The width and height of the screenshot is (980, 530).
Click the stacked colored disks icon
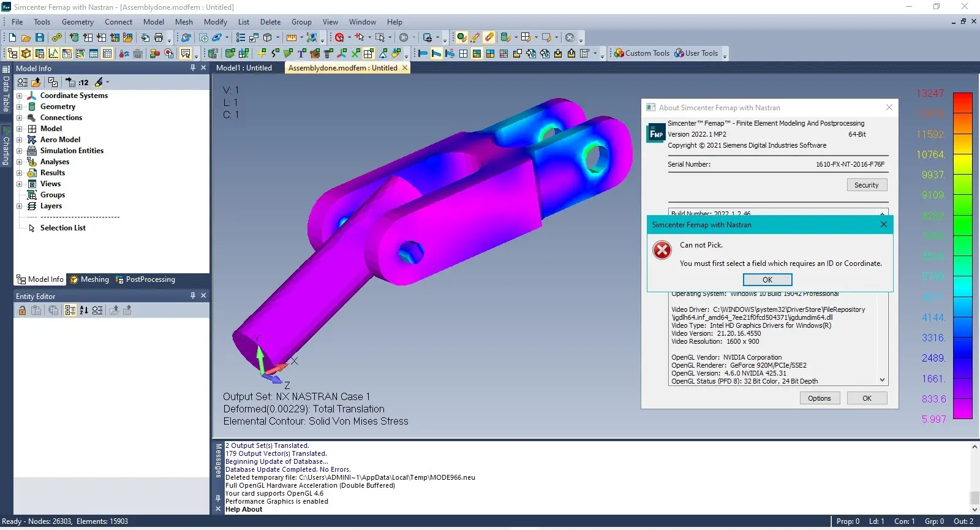pos(154,54)
